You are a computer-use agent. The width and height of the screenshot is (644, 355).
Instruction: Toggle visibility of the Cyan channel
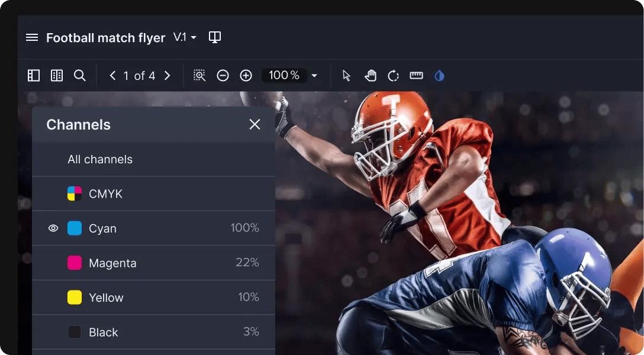[53, 228]
